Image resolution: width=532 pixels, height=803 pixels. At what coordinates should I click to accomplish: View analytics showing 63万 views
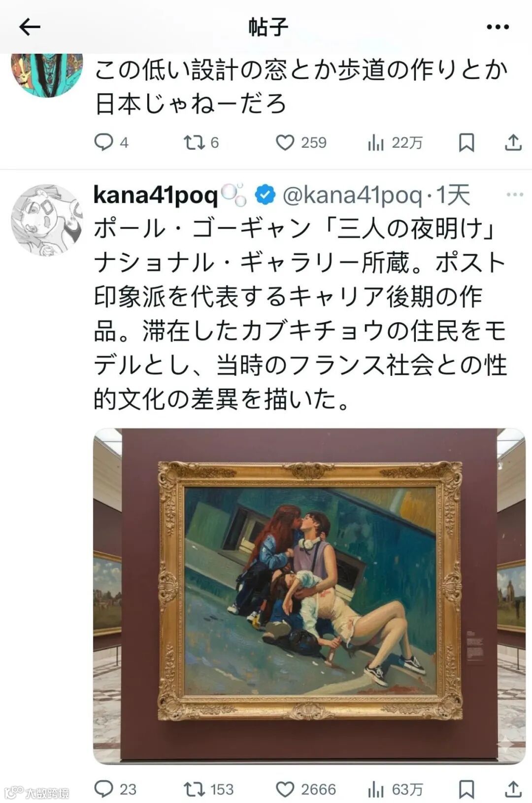coord(395,789)
